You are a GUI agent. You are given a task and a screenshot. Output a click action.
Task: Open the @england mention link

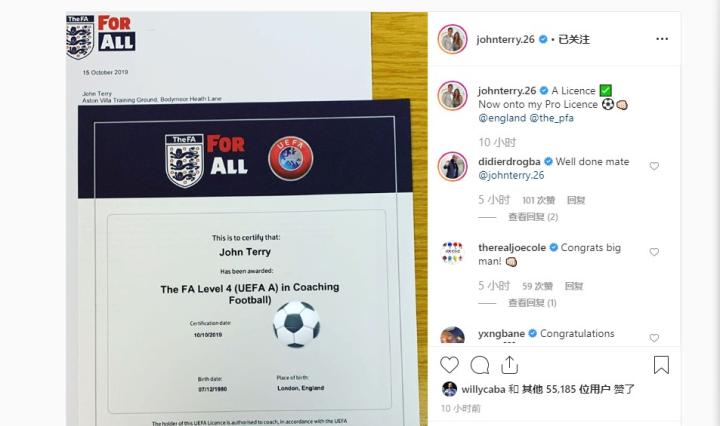click(x=502, y=118)
